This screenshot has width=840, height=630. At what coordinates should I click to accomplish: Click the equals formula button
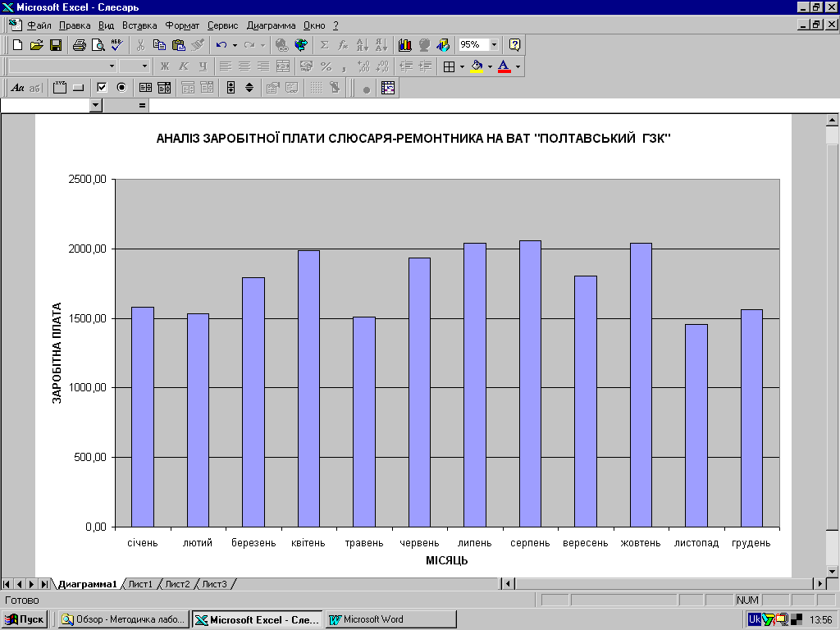coord(142,106)
